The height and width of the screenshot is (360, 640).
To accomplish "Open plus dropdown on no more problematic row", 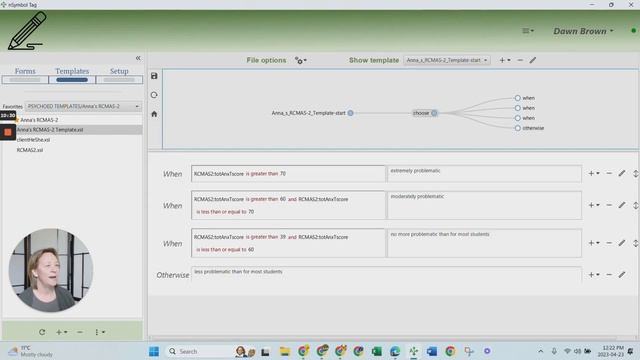I will [593, 243].
